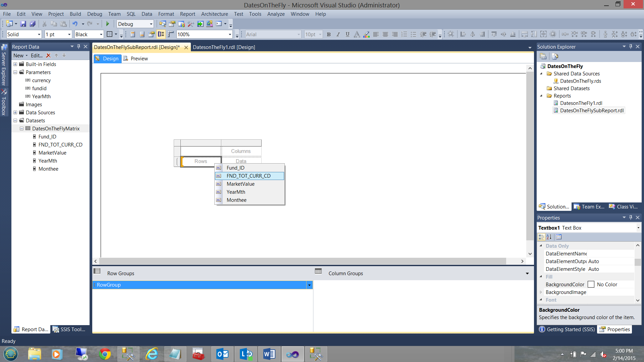
Task: Open the RowGroup dropdown arrow
Action: 309,285
